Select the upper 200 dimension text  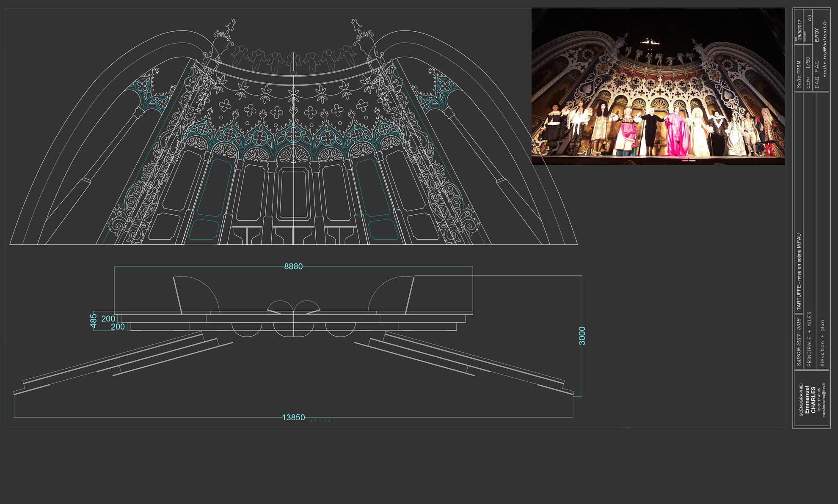(108, 319)
